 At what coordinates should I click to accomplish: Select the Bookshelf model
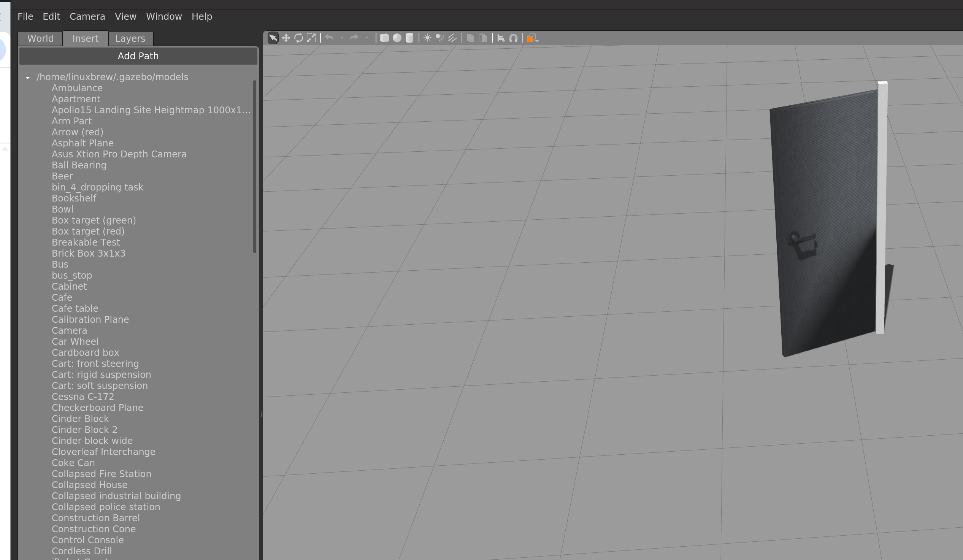[x=74, y=198]
